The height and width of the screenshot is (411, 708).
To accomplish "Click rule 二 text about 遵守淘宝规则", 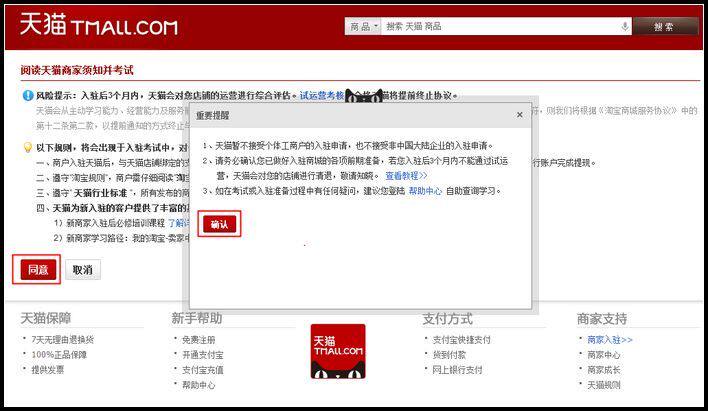I will tap(113, 178).
